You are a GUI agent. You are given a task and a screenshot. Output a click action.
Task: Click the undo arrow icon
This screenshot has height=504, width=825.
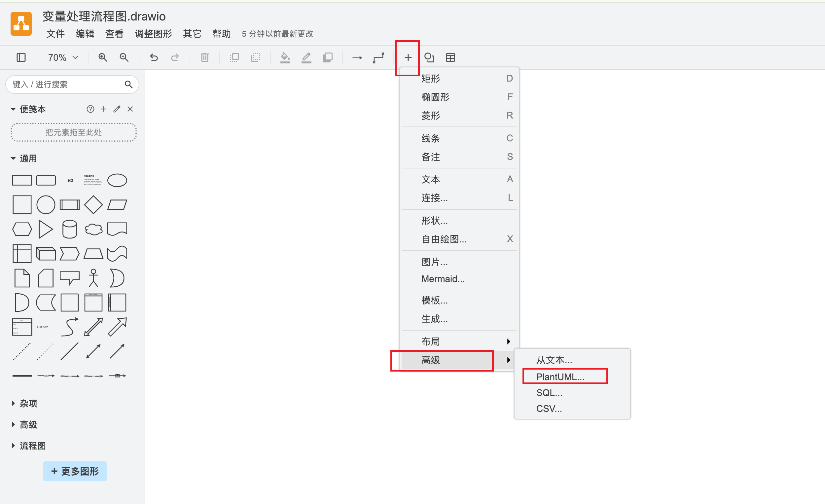click(x=154, y=57)
